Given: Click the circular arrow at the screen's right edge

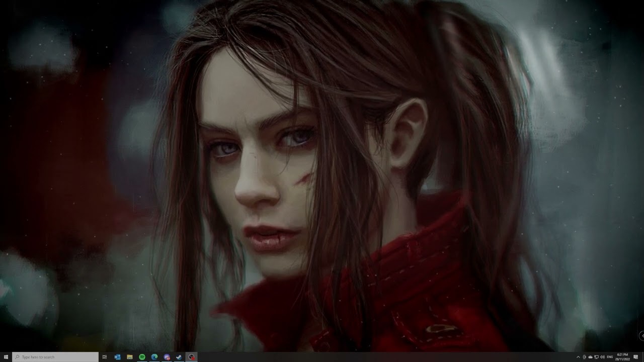Looking at the screenshot, I should [x=641, y=335].
